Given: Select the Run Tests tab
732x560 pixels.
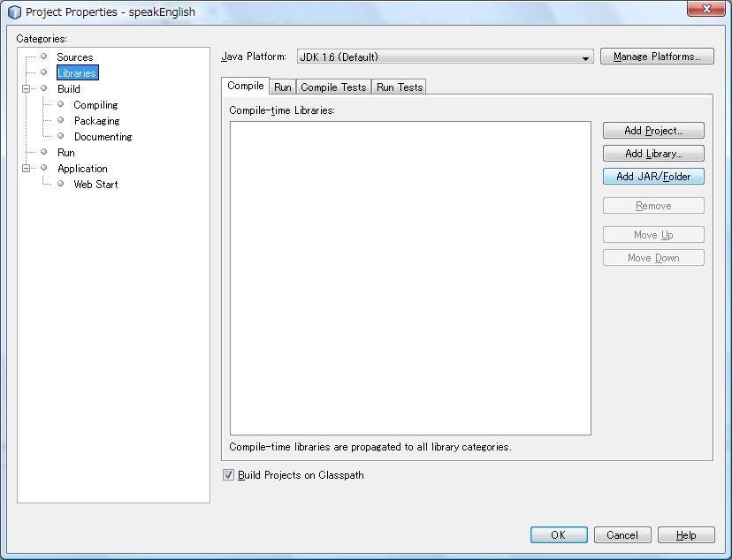Looking at the screenshot, I should coord(399,87).
